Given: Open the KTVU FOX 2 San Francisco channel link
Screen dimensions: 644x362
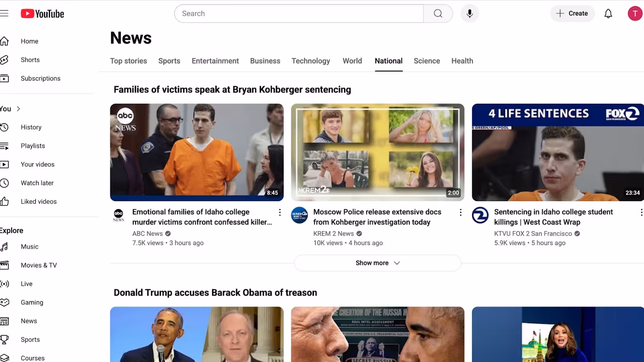Looking at the screenshot, I should coord(533,234).
